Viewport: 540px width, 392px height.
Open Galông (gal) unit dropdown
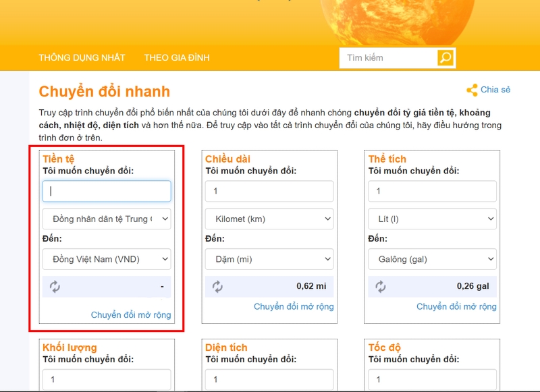tap(432, 259)
